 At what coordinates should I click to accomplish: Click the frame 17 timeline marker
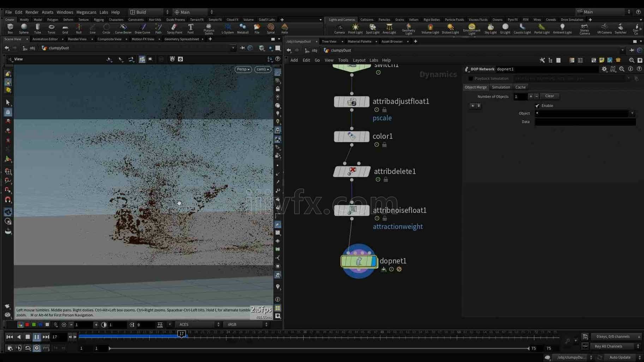pos(181,334)
